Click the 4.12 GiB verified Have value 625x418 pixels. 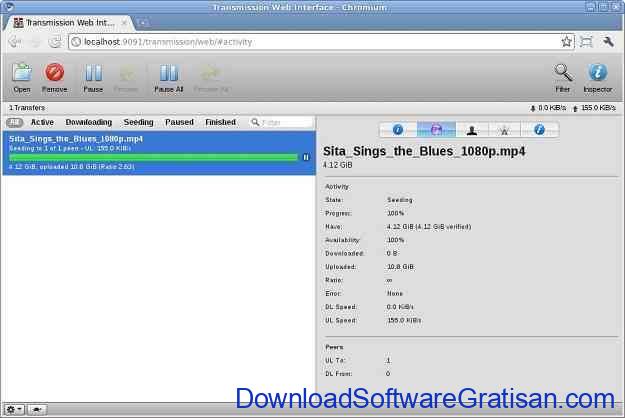(429, 227)
